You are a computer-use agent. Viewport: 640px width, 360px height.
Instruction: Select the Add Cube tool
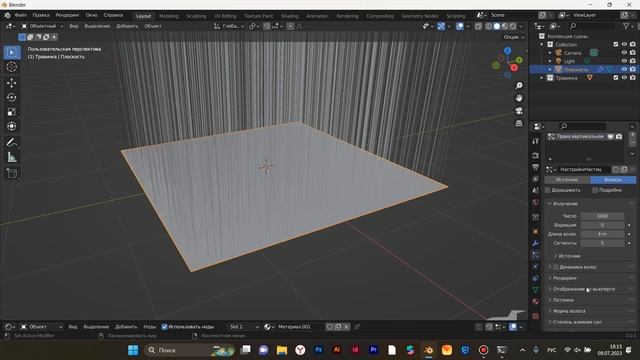coord(12,173)
